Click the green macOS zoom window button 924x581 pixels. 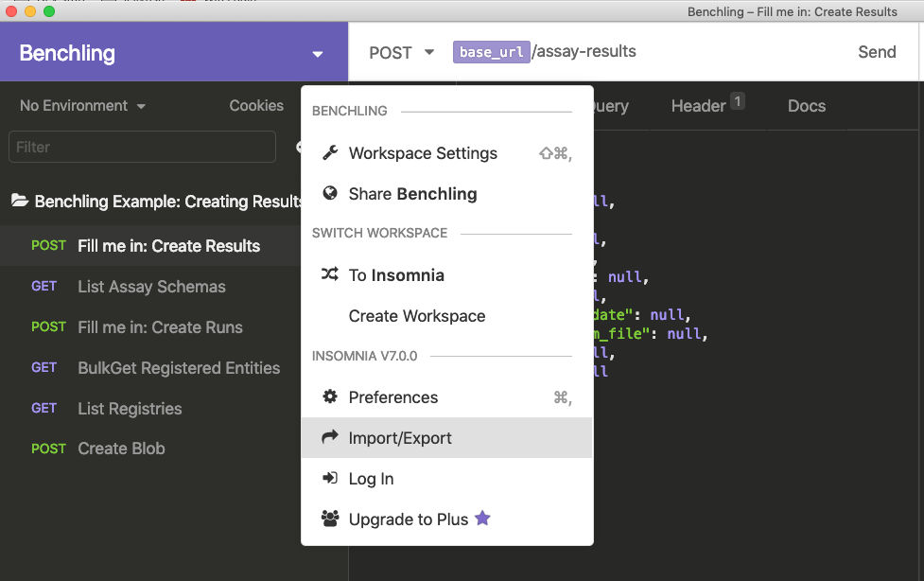tap(49, 11)
